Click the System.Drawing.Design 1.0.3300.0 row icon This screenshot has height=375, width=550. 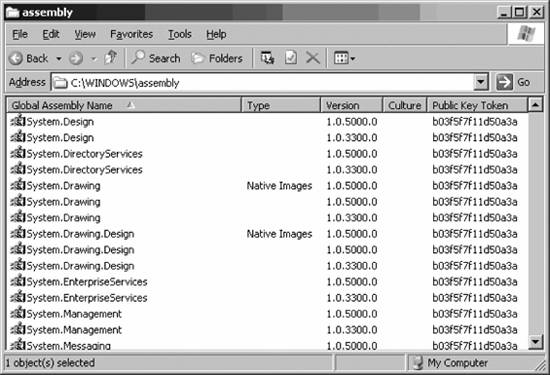(18, 266)
